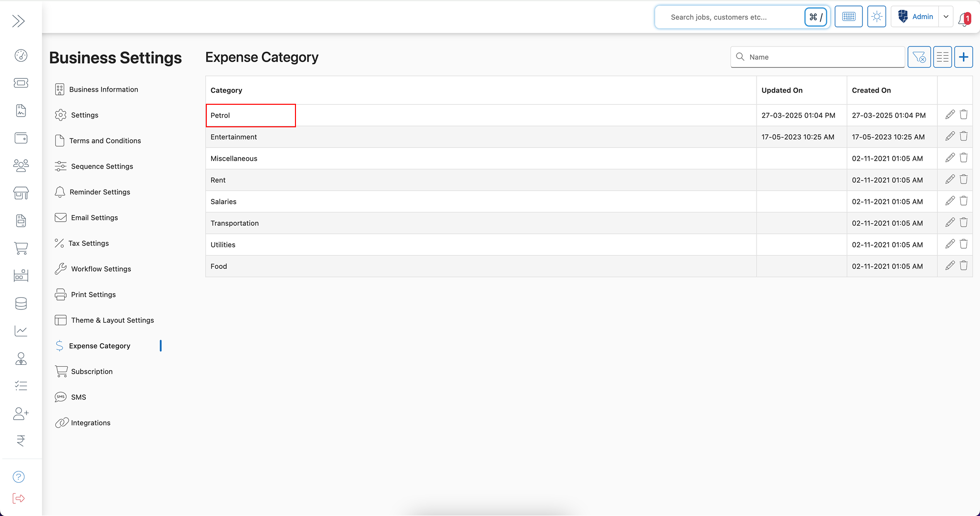The image size is (980, 516).
Task: Open the Admin account link
Action: pos(915,17)
